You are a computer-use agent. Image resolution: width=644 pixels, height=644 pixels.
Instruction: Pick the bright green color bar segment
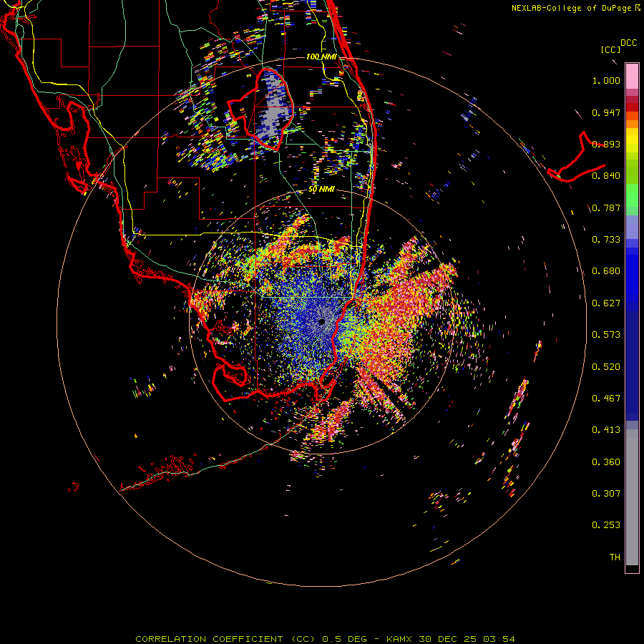coord(632,195)
